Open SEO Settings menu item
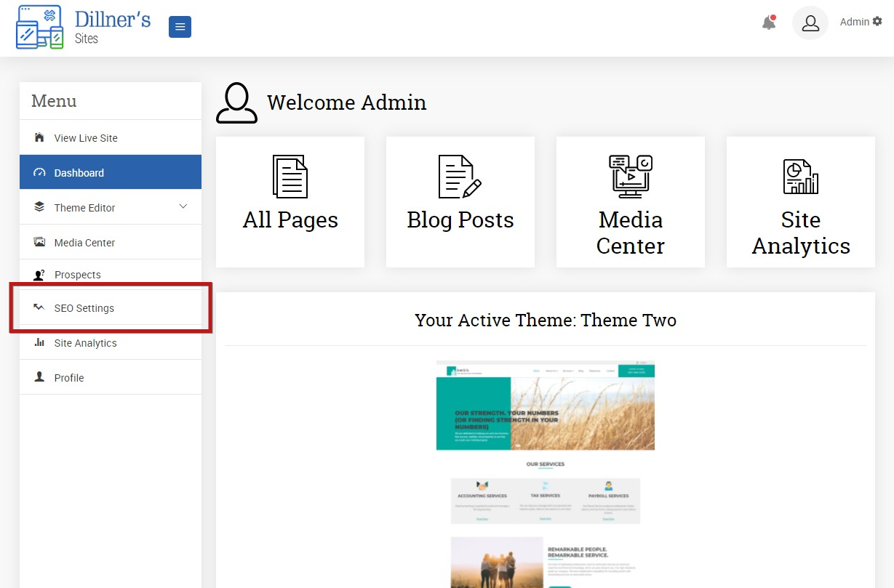Viewport: 894px width, 588px height. [x=111, y=307]
